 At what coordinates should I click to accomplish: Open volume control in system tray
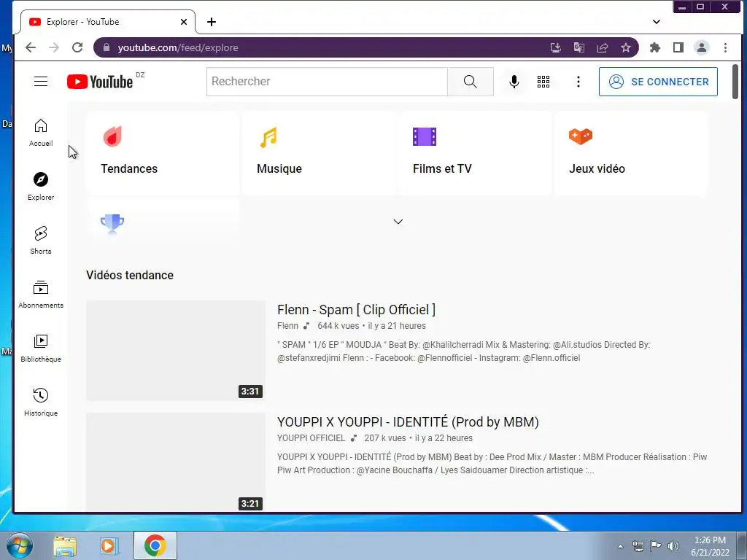(673, 546)
